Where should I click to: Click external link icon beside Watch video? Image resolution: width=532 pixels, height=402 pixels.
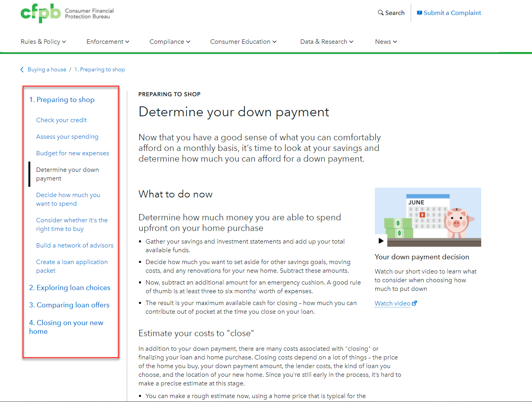(414, 303)
